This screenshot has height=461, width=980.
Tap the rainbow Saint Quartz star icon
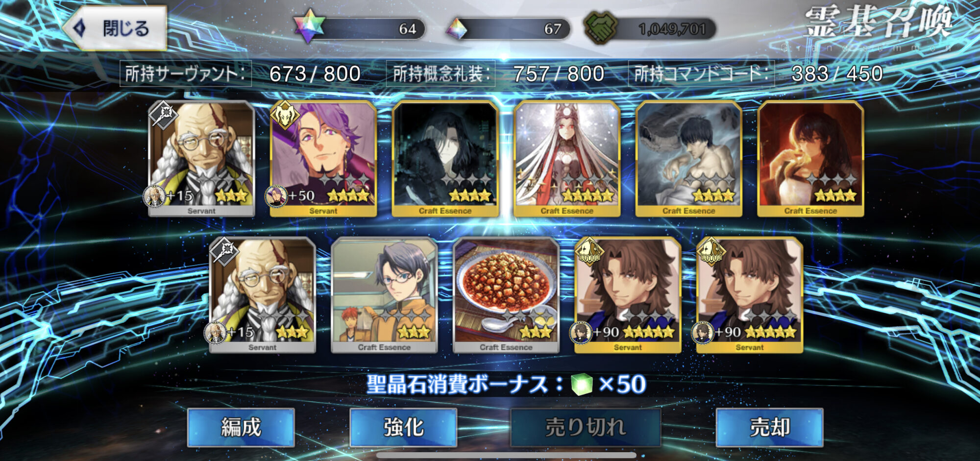[x=309, y=26]
